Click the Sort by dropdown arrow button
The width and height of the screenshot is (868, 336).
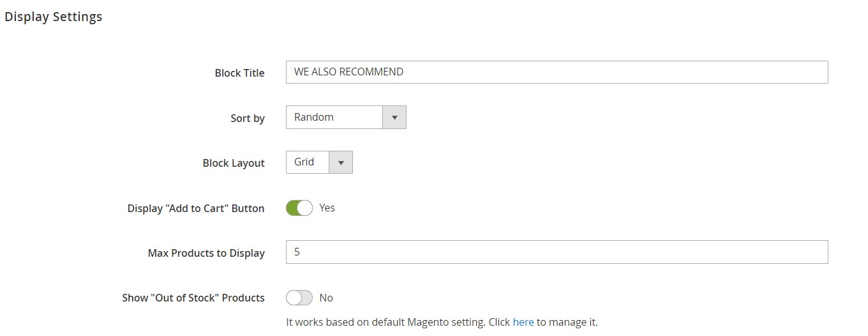[x=394, y=118]
